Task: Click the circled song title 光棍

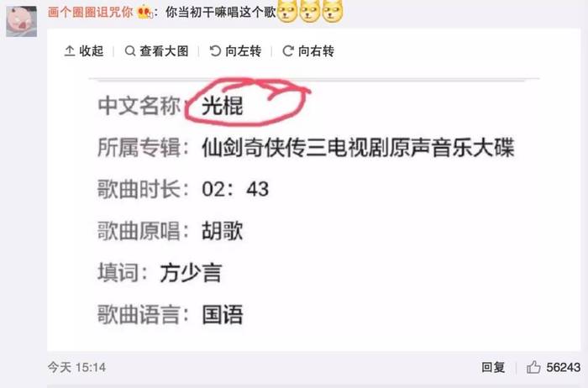Action: pos(223,105)
